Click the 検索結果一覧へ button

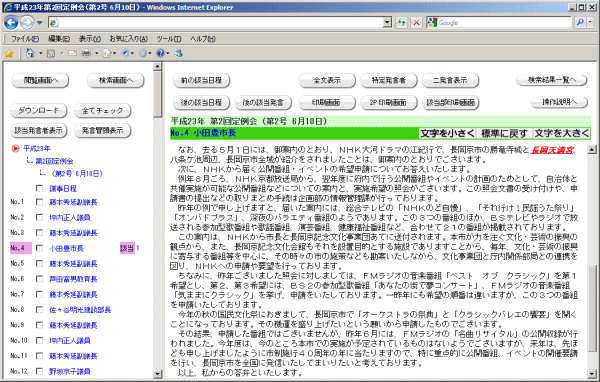pos(552,80)
